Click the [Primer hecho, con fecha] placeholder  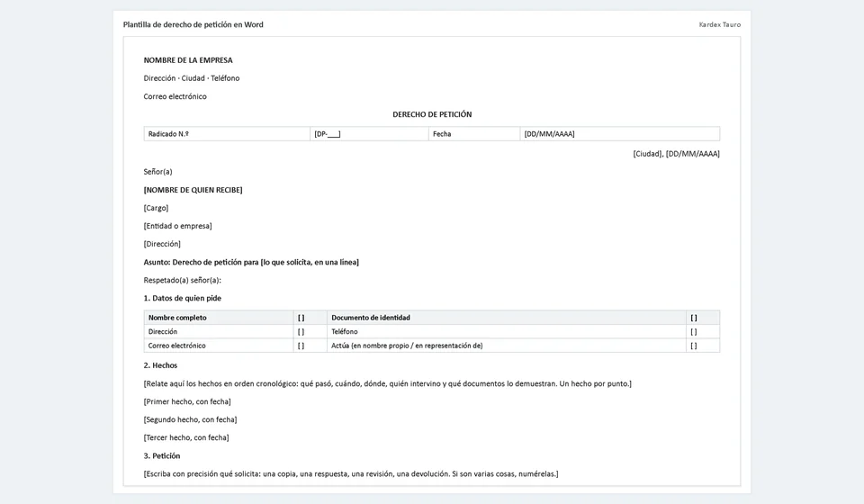[187, 401]
